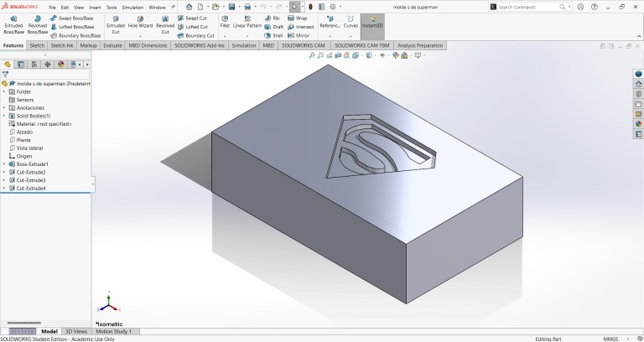644x342 pixels.
Task: Open the 3D Views bottom tab
Action: tap(76, 331)
